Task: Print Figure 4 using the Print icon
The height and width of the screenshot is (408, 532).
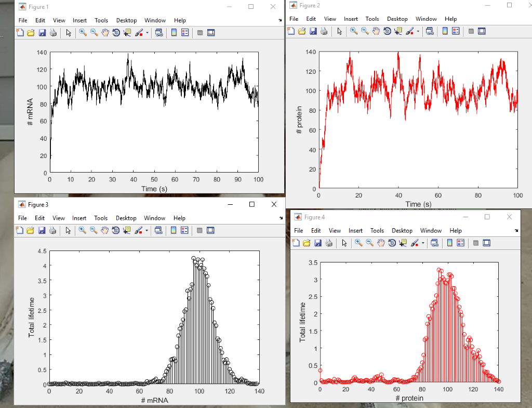Action: coord(328,243)
